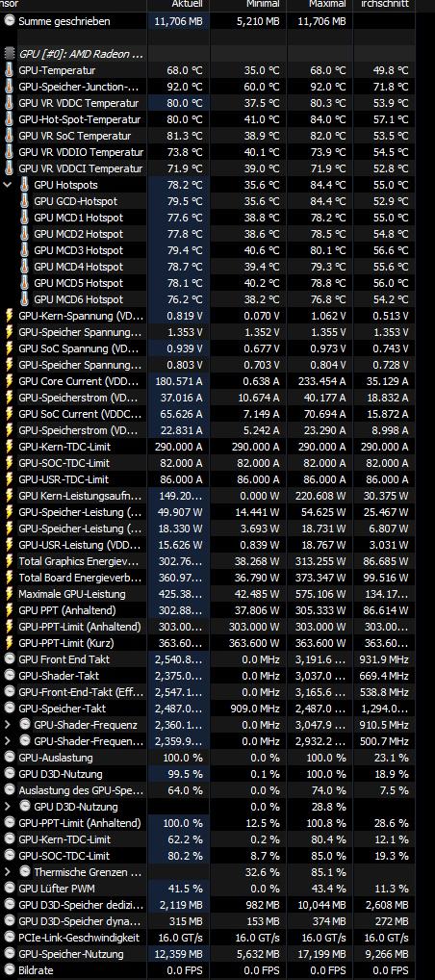This screenshot has height=980, width=435.
Task: Click the round icon of GPU Lüfter PWM
Action: point(10,889)
